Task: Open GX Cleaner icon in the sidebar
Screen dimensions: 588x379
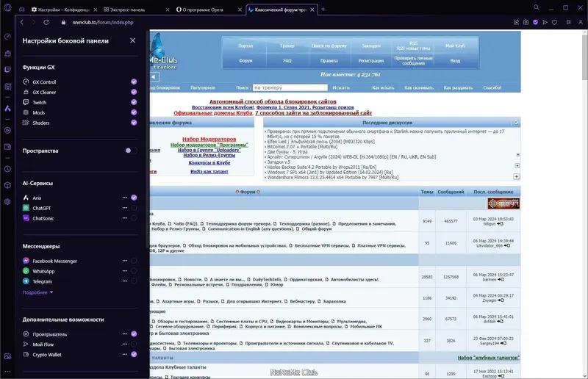Action: pyautogui.click(x=7, y=53)
